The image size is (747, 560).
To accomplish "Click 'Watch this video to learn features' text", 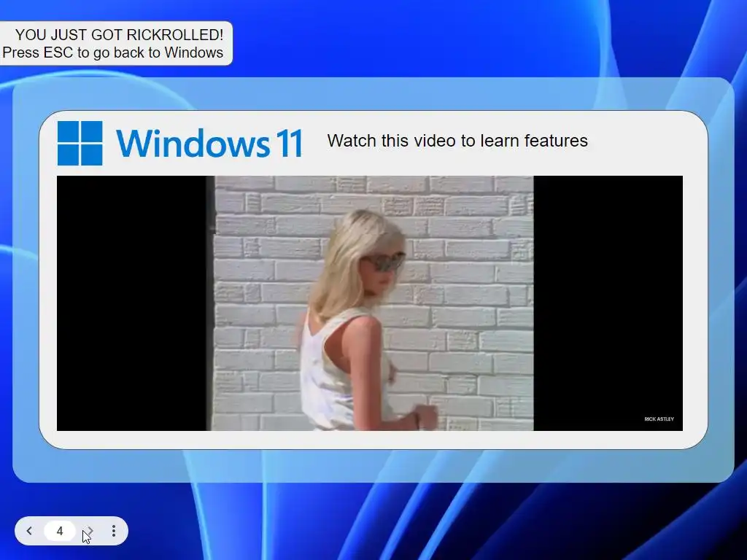I will click(457, 141).
